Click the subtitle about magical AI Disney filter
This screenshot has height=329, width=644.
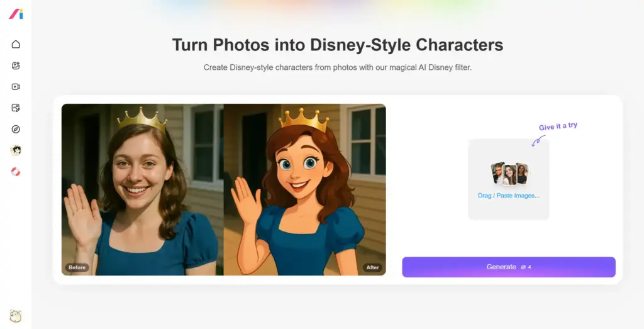tap(338, 67)
